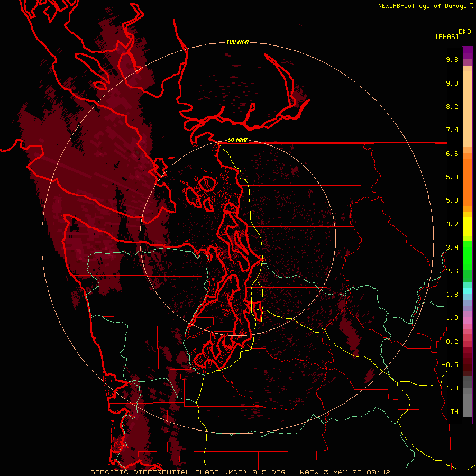Click the SPECIFIC DIFFERENTIAL PHASE caption text

tap(154, 472)
